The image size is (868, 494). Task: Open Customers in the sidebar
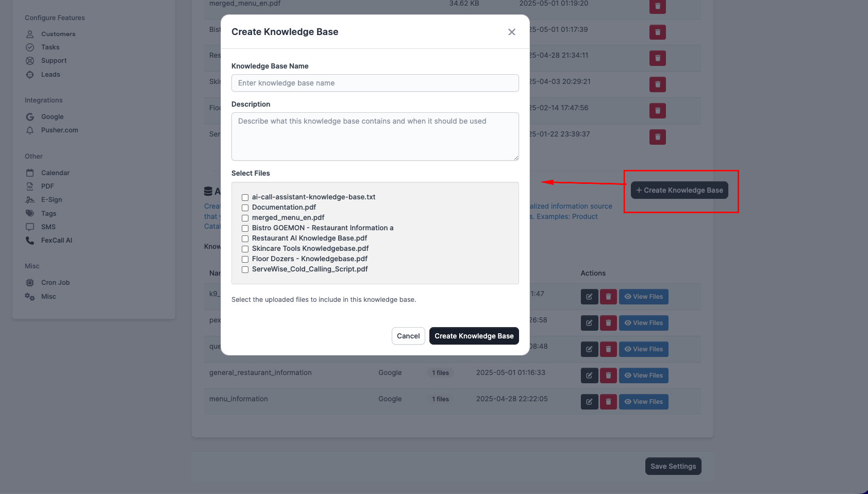coord(58,34)
